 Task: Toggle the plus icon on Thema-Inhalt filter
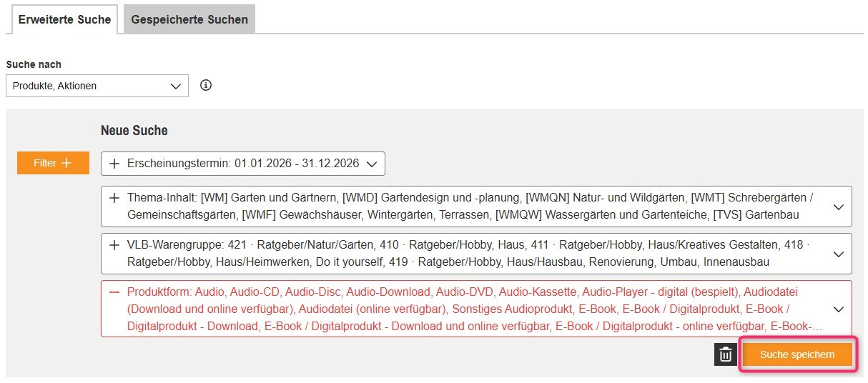click(x=114, y=198)
